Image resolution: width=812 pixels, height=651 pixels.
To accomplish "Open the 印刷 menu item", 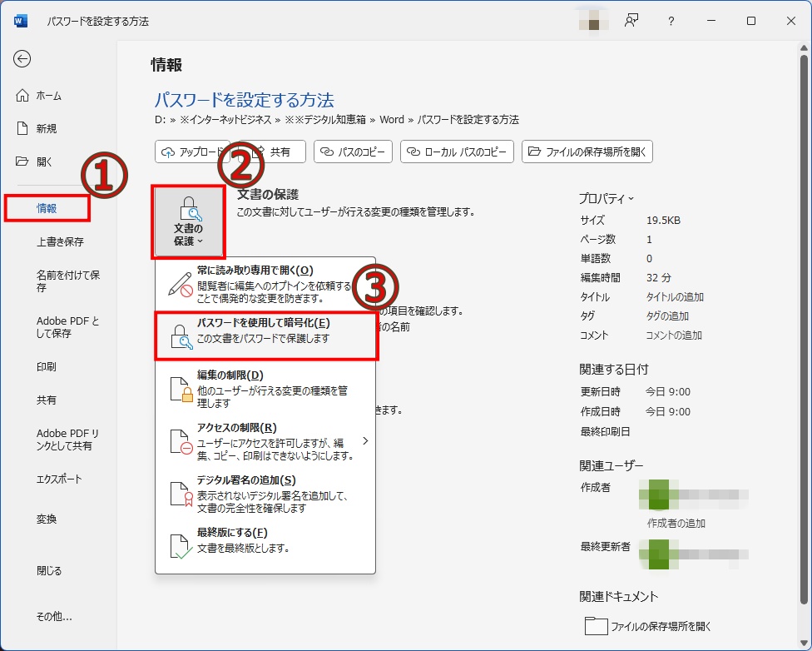I will 46,365.
